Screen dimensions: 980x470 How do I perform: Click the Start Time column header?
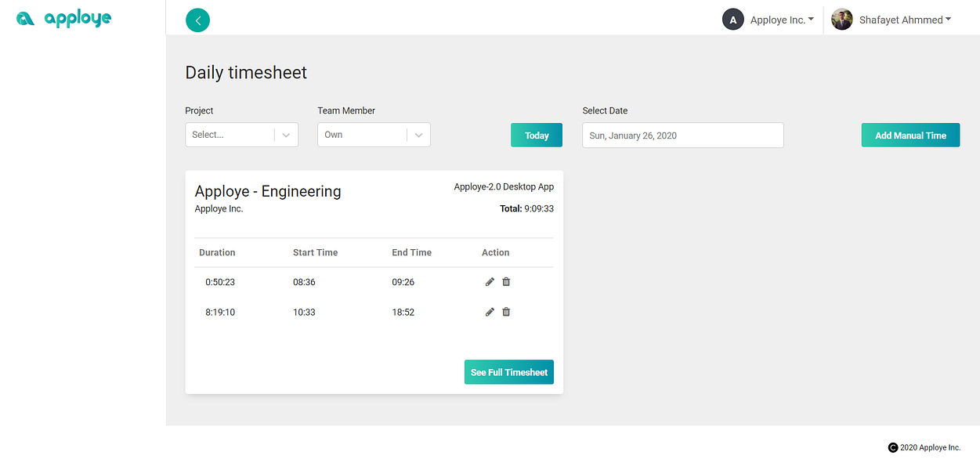point(316,252)
